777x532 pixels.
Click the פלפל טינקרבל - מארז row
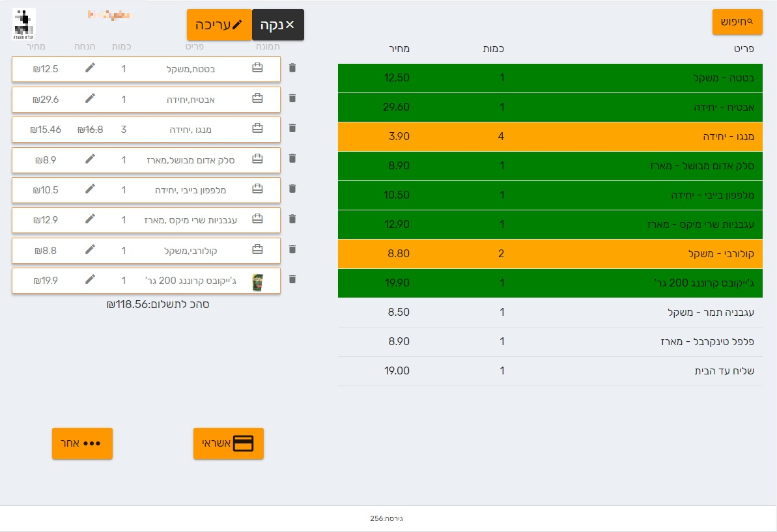pos(550,342)
